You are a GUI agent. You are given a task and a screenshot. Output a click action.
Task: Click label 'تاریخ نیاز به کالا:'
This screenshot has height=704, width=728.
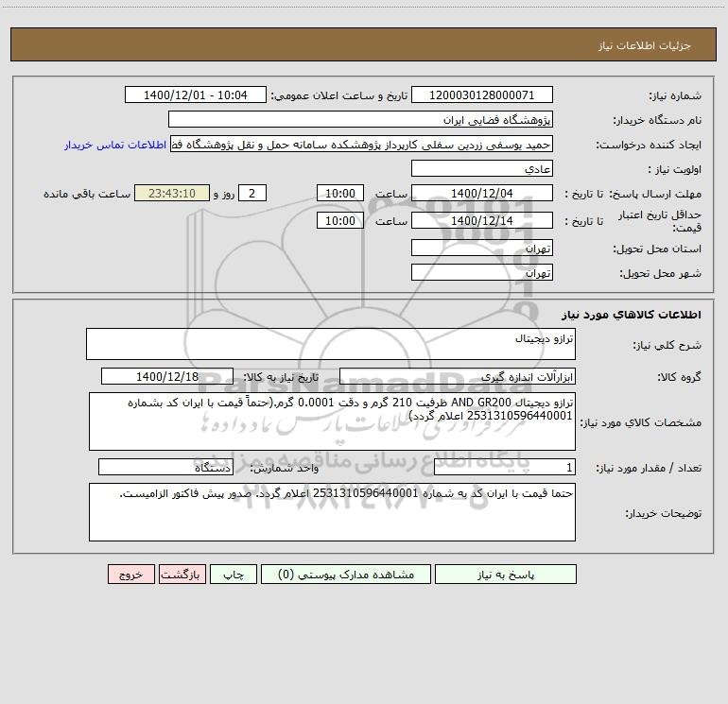[282, 377]
